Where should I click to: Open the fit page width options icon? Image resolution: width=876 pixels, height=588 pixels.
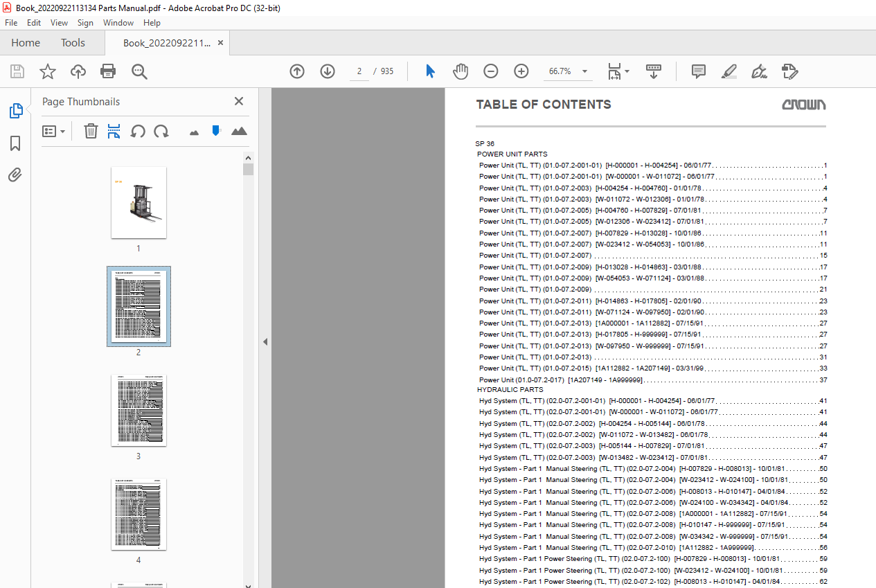(618, 71)
